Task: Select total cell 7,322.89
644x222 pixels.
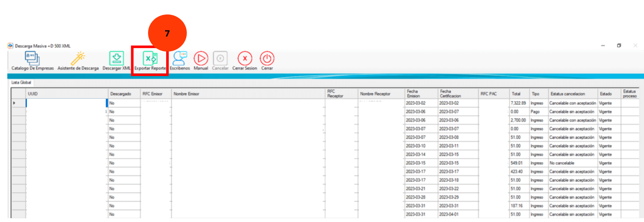Action: coord(519,103)
